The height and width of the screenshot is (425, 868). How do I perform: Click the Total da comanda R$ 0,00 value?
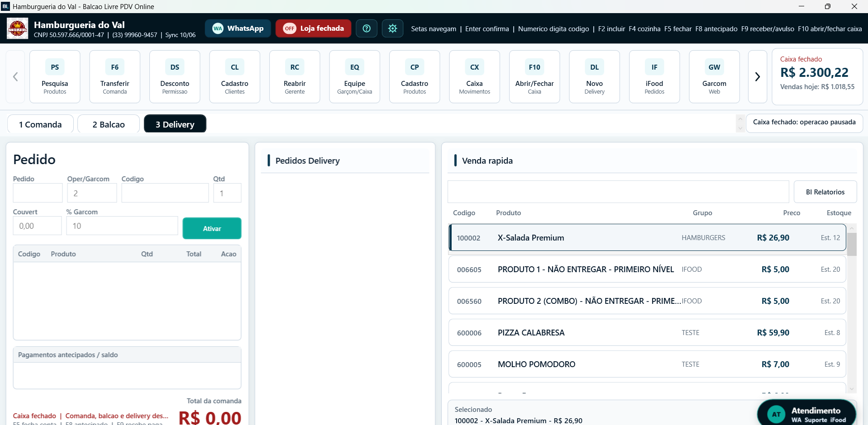[x=210, y=417]
